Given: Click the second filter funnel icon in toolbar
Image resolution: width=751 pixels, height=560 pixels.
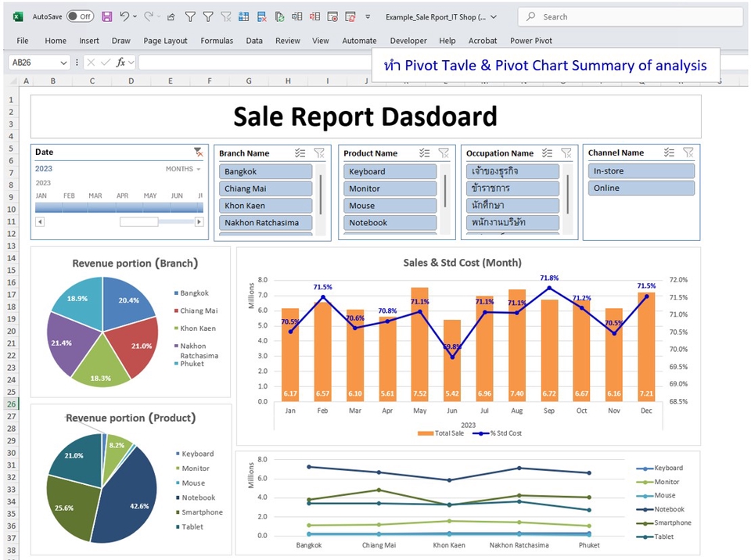Looking at the screenshot, I should coord(208,17).
